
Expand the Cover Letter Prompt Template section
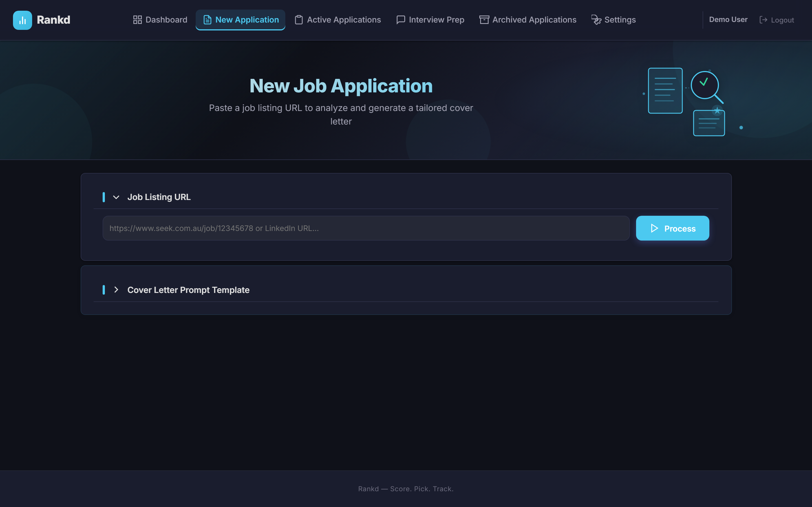116,290
